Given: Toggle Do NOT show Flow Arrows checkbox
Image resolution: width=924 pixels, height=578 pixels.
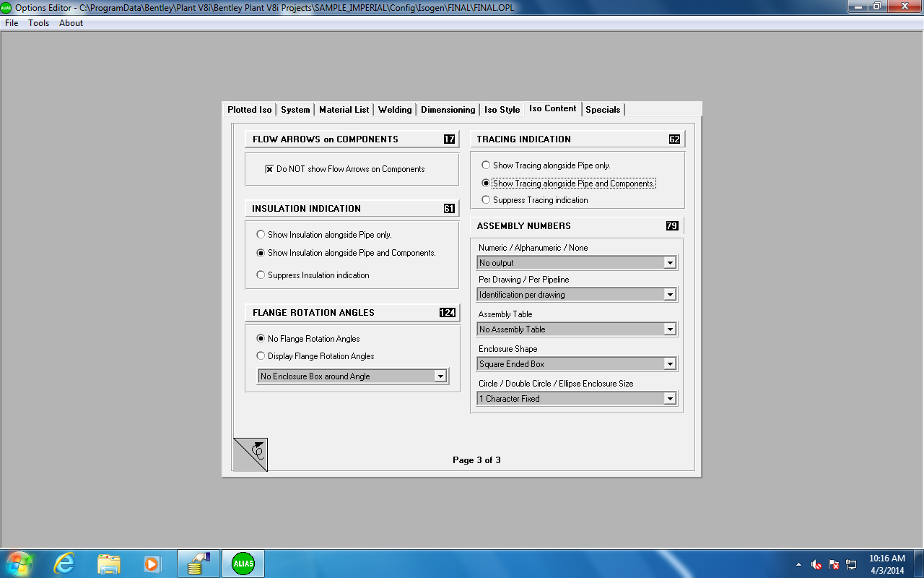Looking at the screenshot, I should (269, 169).
